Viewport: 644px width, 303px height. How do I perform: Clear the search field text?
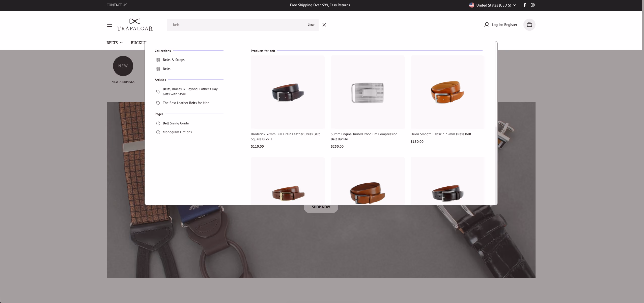[311, 25]
